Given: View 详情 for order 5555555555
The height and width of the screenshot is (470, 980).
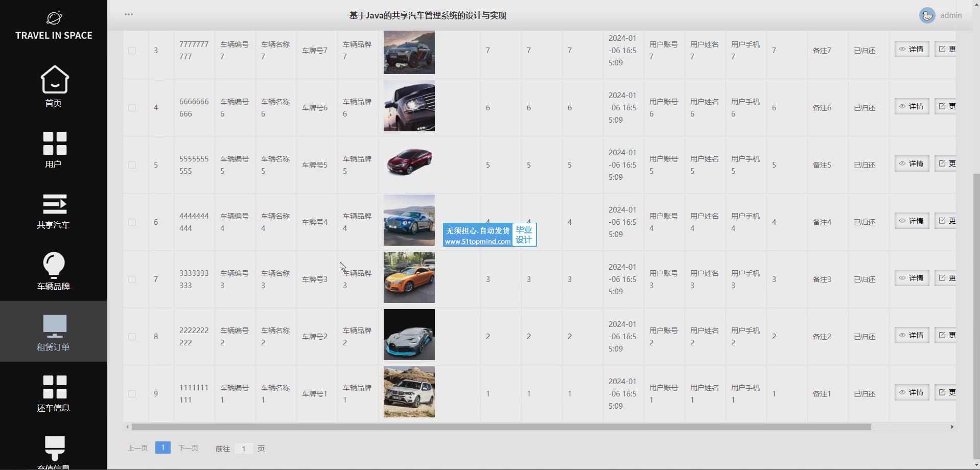Looking at the screenshot, I should [912, 163].
